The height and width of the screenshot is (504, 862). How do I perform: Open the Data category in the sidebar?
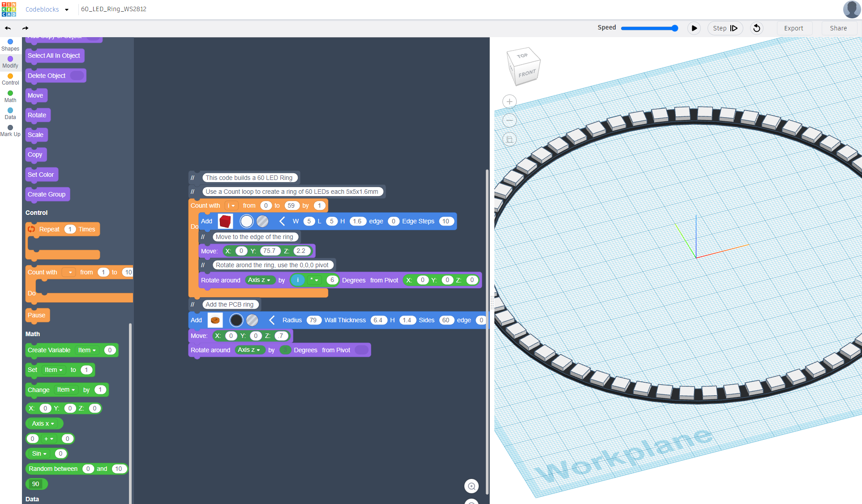point(10,113)
